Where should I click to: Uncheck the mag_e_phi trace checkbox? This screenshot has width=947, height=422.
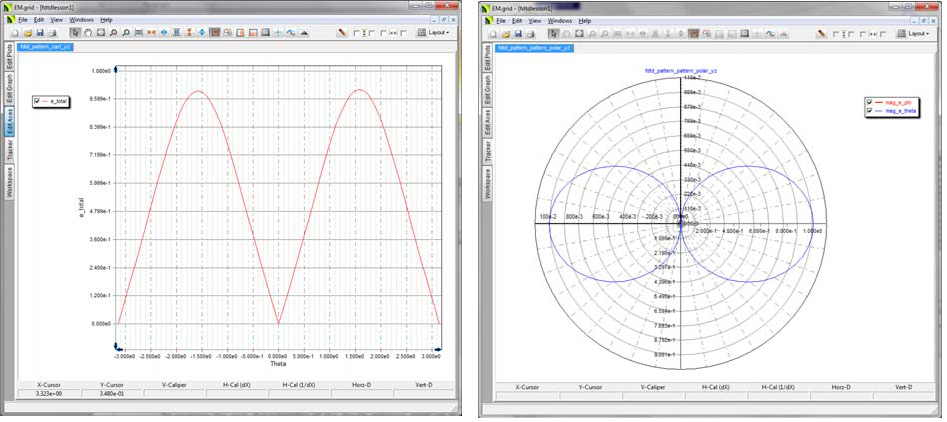point(868,102)
